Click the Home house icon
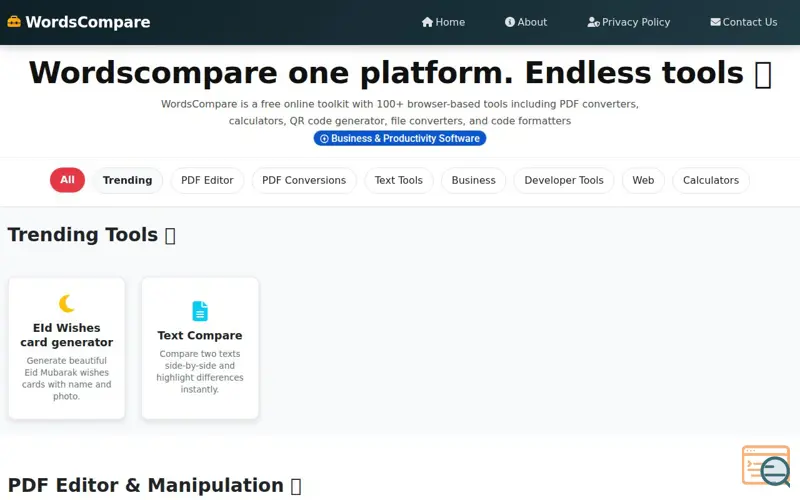 (428, 22)
